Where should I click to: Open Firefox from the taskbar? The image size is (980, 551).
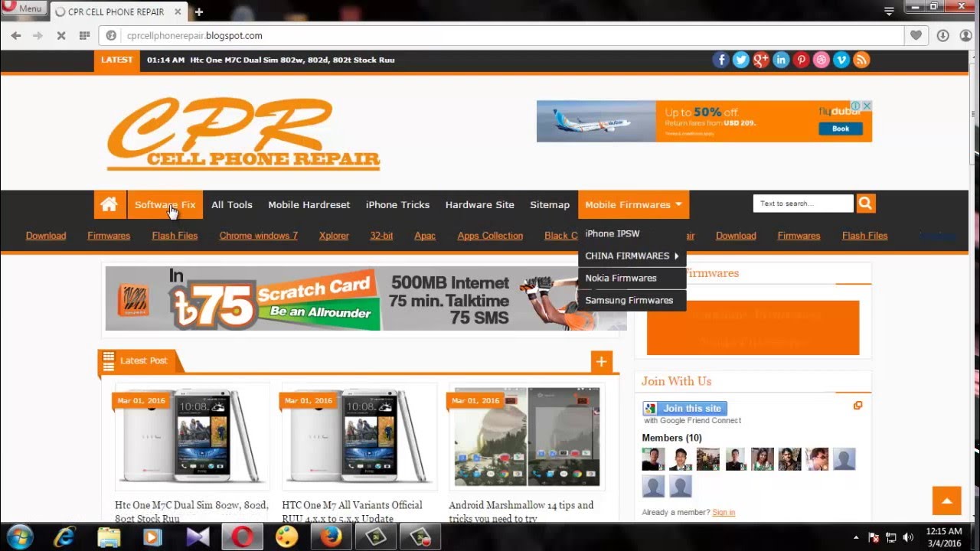click(331, 537)
